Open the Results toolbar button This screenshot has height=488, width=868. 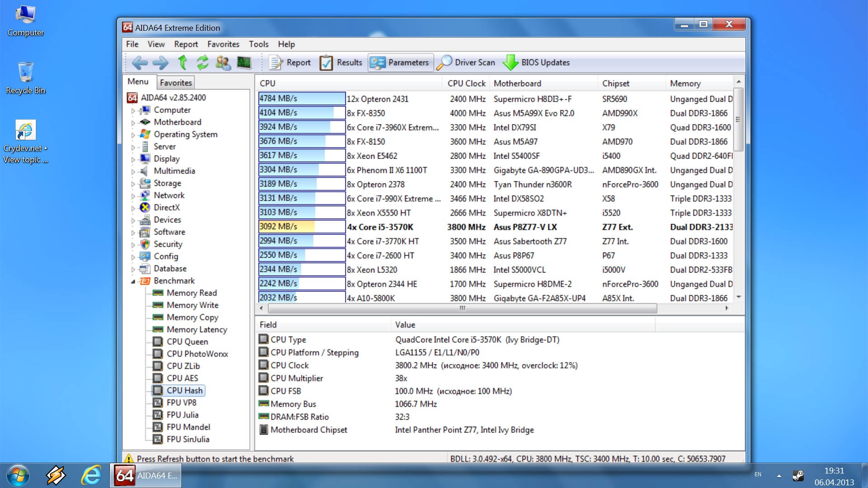pyautogui.click(x=341, y=62)
